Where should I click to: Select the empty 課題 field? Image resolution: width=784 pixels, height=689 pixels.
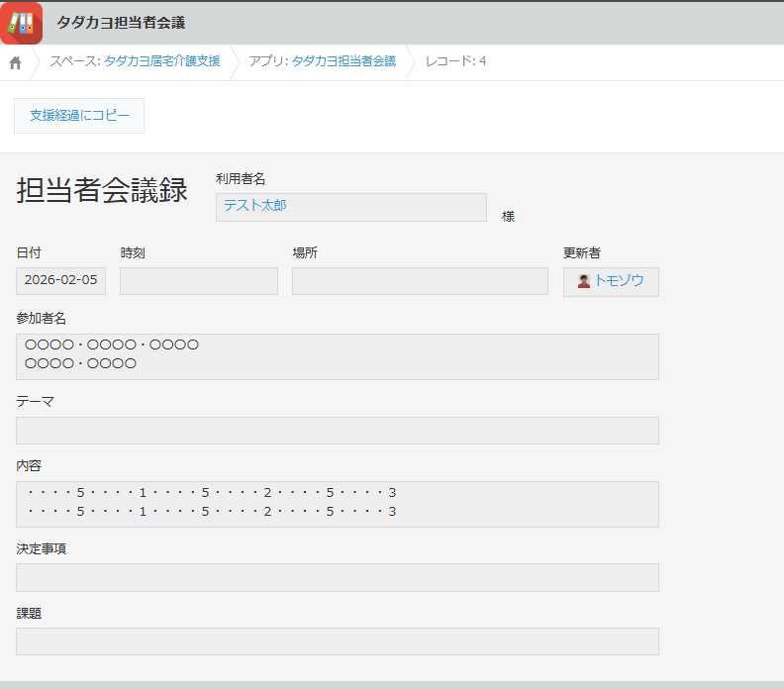pos(337,641)
